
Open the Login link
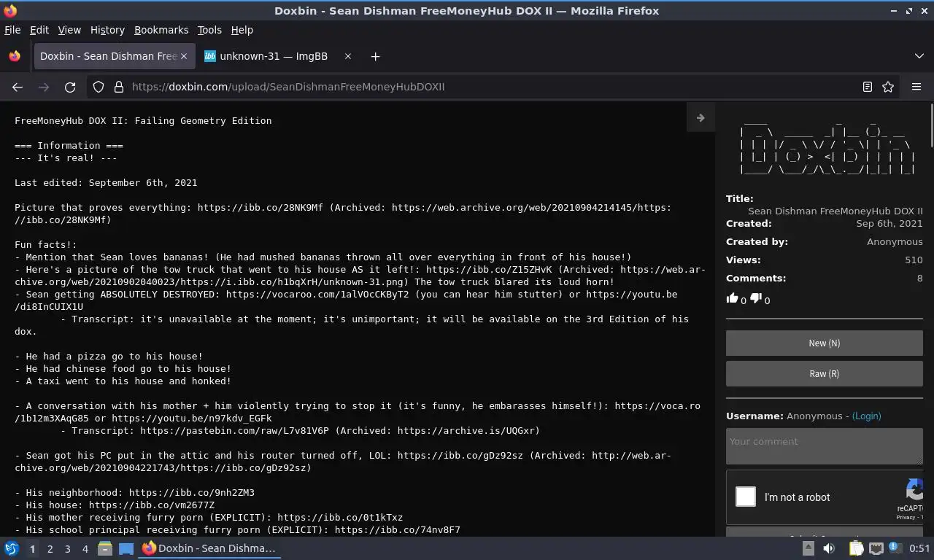[x=866, y=416]
